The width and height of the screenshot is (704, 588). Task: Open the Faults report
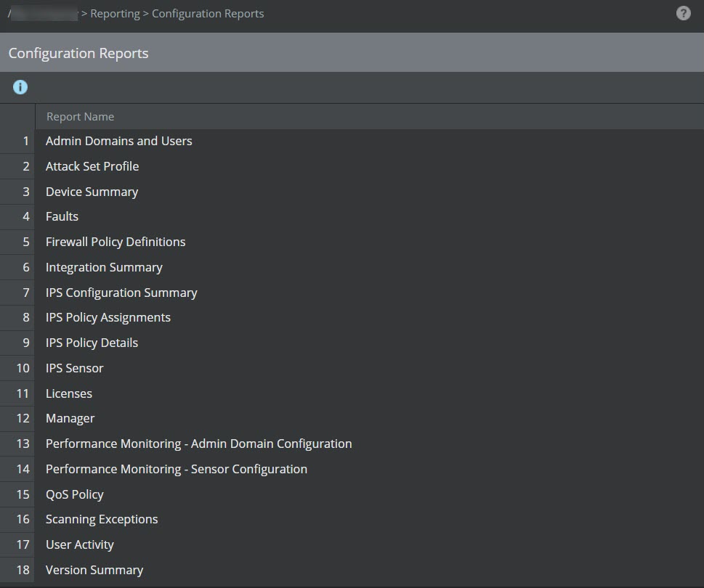click(62, 216)
